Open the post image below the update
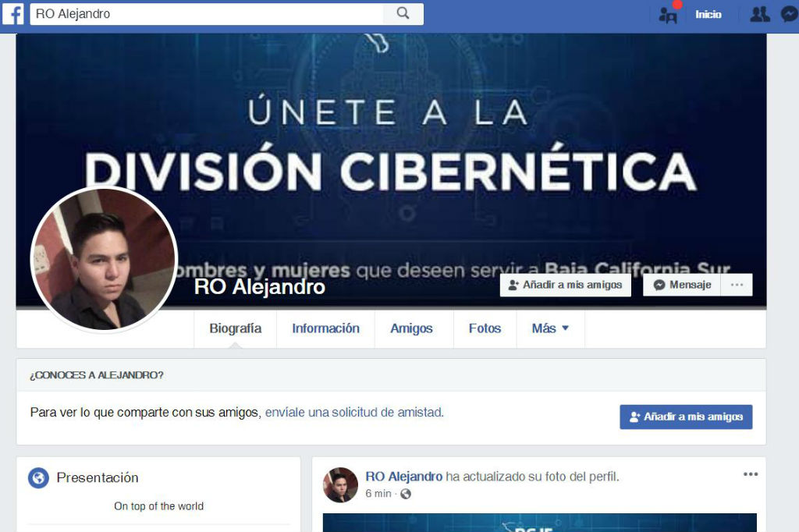Image resolution: width=799 pixels, height=532 pixels. pos(540,523)
